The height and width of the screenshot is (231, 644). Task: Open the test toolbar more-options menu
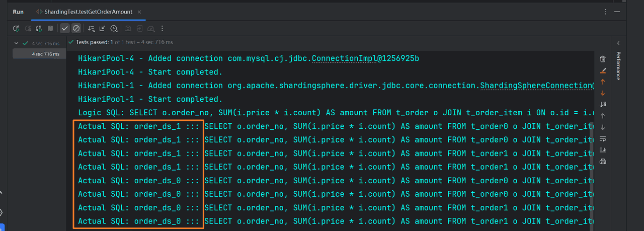pyautogui.click(x=162, y=29)
